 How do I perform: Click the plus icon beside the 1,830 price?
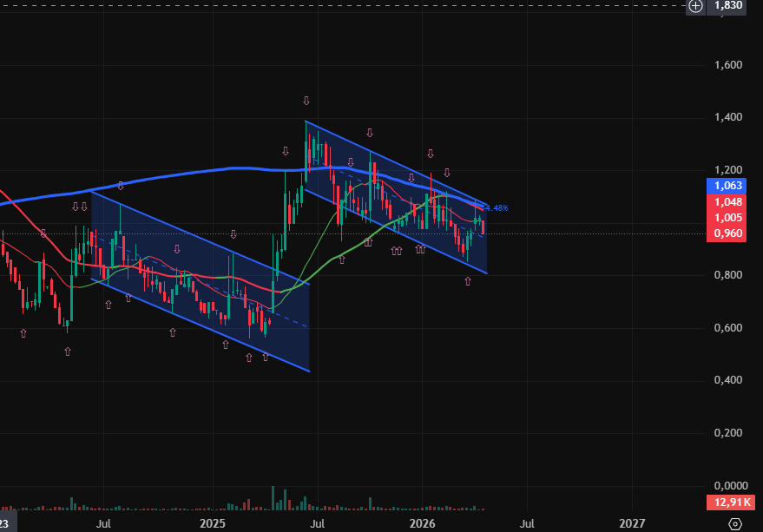695,5
